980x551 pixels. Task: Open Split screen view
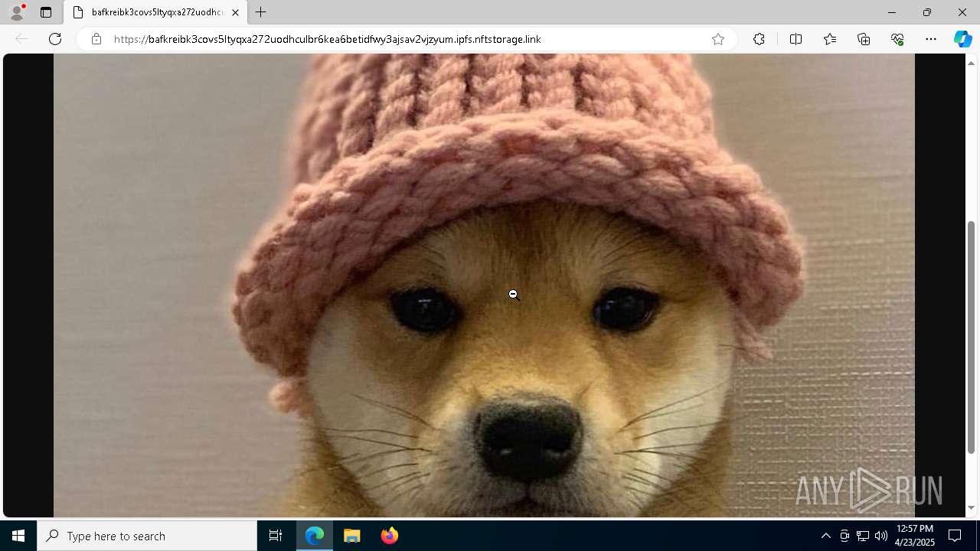pyautogui.click(x=795, y=39)
